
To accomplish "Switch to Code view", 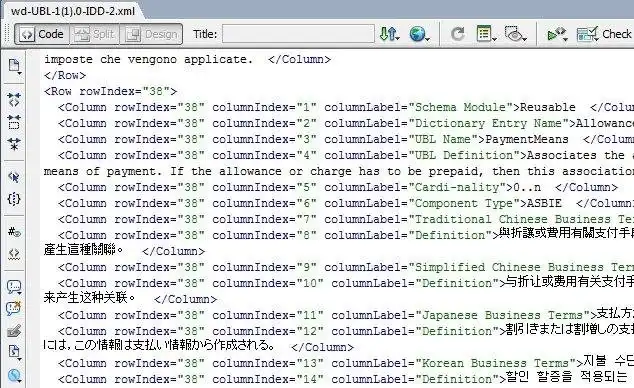I will point(42,34).
